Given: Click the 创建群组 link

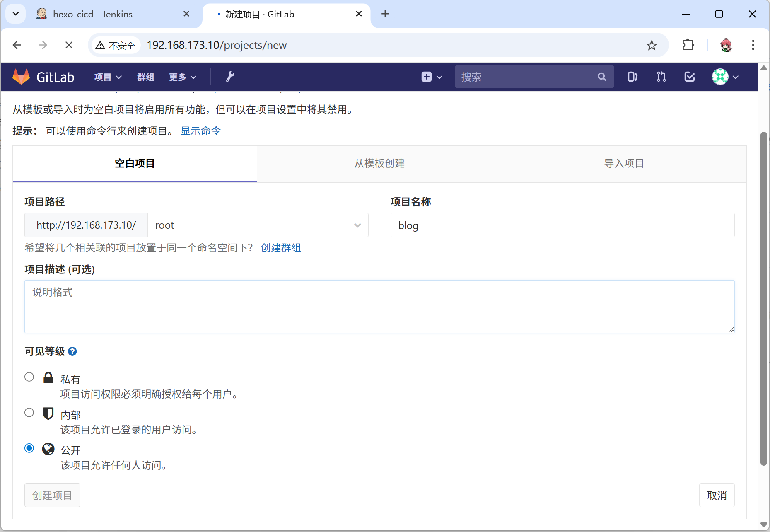Looking at the screenshot, I should click(280, 248).
